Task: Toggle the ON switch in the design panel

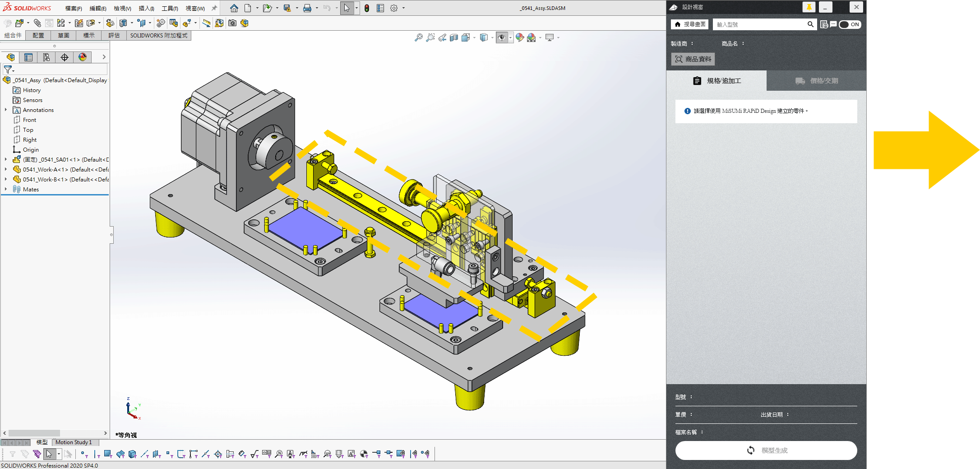Action: click(850, 24)
